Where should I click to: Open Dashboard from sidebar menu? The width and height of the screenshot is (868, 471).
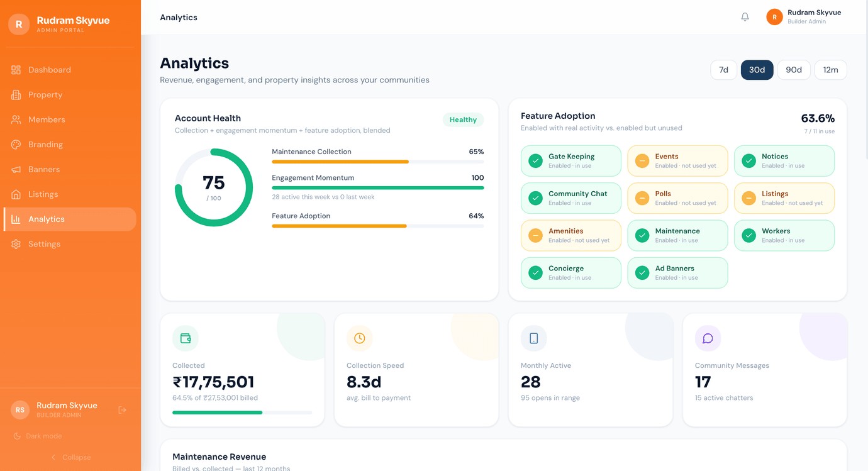[x=70, y=70]
